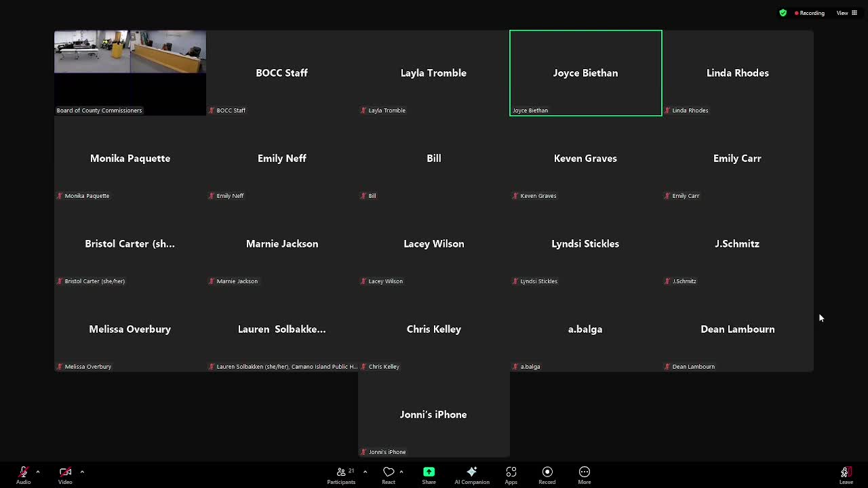Click the green security shield icon
868x488 pixels.
pyautogui.click(x=783, y=13)
